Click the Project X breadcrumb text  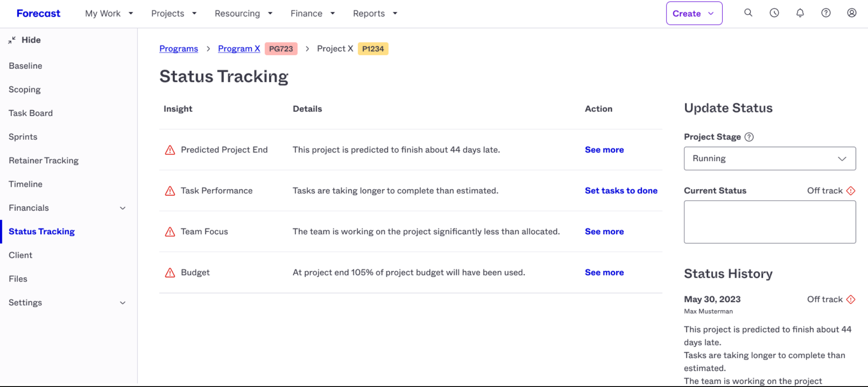[x=335, y=49]
